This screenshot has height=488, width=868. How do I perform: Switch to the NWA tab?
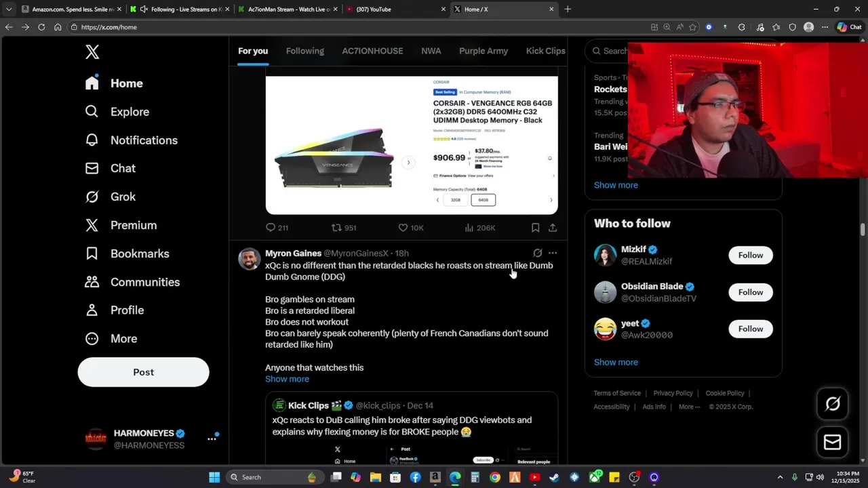coord(431,51)
